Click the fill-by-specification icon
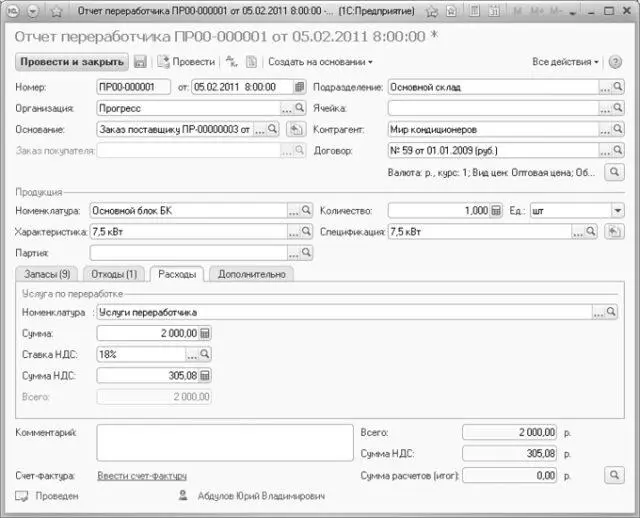 pyautogui.click(x=614, y=232)
